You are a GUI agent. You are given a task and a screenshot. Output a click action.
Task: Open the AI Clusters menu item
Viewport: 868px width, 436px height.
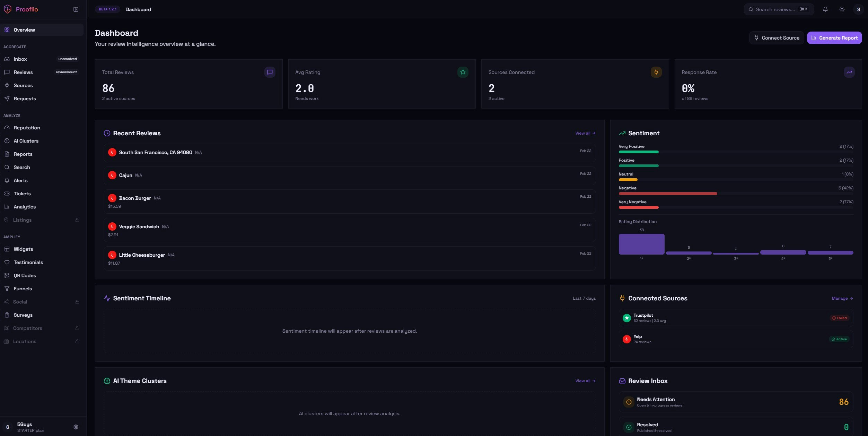point(26,141)
